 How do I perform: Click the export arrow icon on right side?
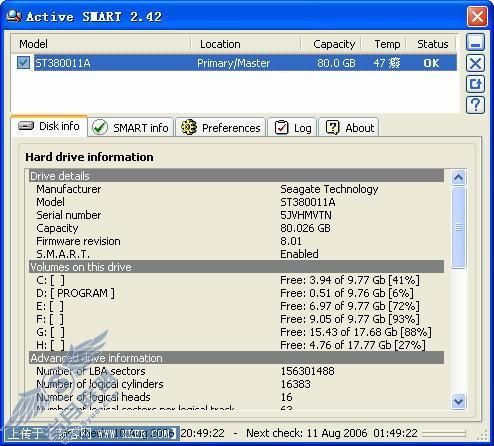(x=475, y=84)
